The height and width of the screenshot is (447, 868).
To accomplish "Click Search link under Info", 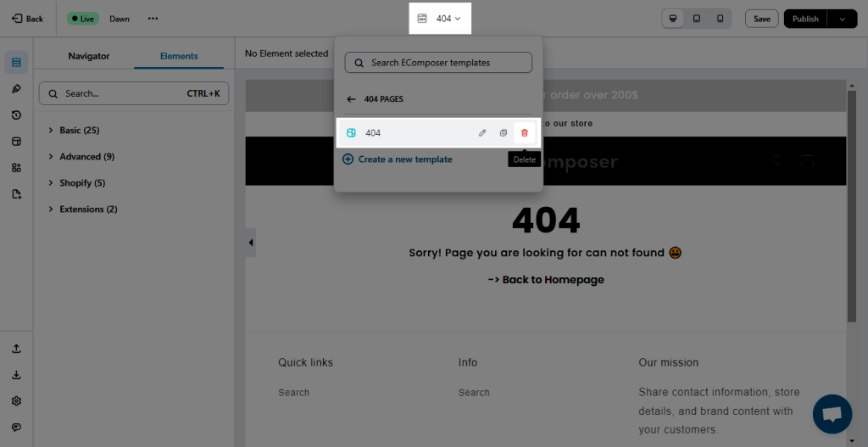I will click(x=474, y=393).
